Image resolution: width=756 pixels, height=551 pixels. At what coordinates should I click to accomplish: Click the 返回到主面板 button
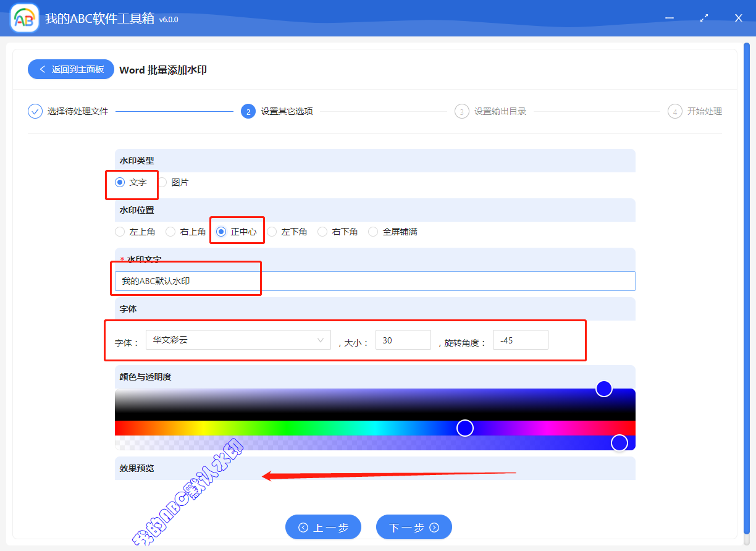(70, 69)
